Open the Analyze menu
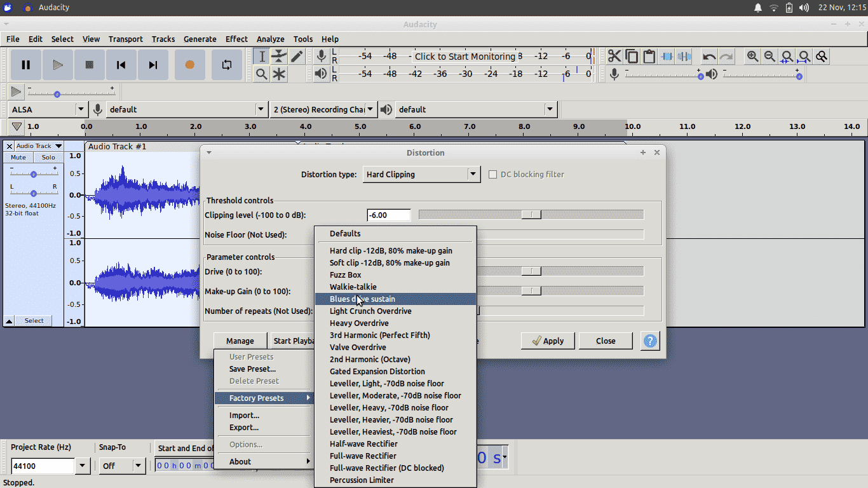 tap(270, 39)
